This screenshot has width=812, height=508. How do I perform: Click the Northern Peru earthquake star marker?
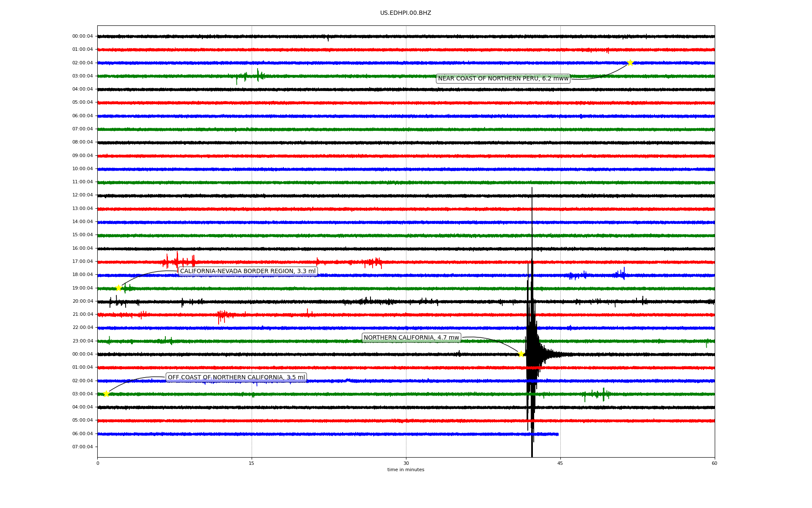click(630, 63)
